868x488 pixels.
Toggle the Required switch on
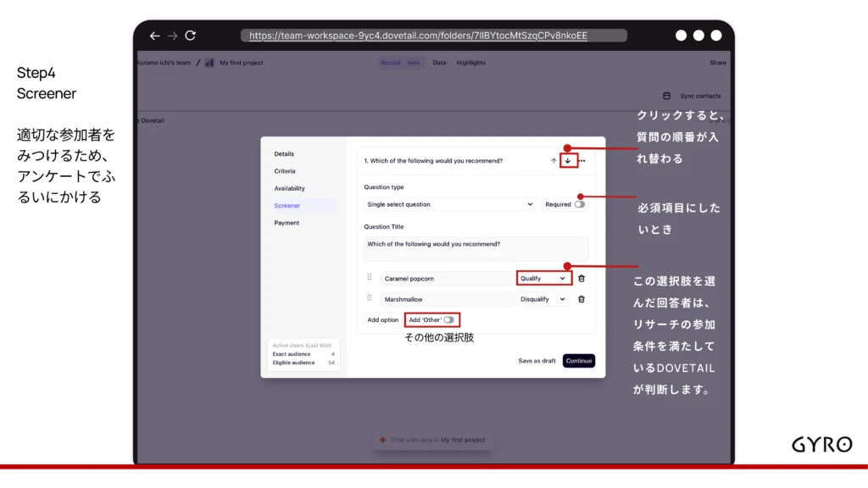(x=580, y=204)
